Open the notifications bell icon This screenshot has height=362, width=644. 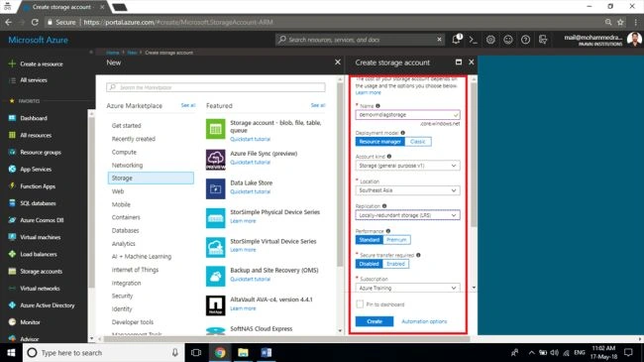point(456,40)
